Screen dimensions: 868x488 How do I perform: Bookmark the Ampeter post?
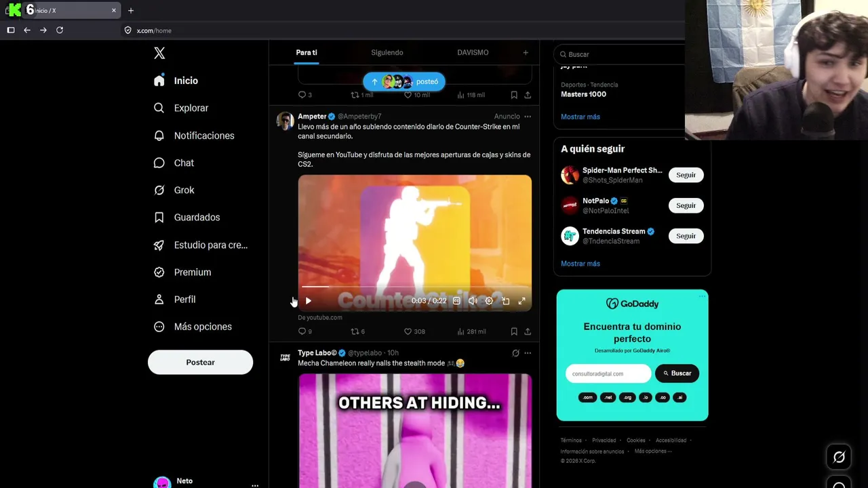[514, 331]
